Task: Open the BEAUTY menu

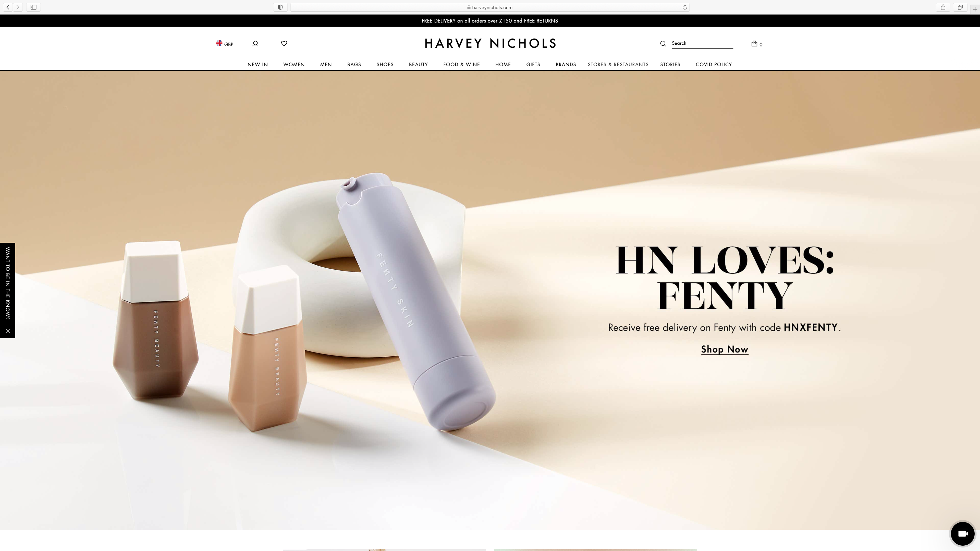Action: tap(418, 64)
